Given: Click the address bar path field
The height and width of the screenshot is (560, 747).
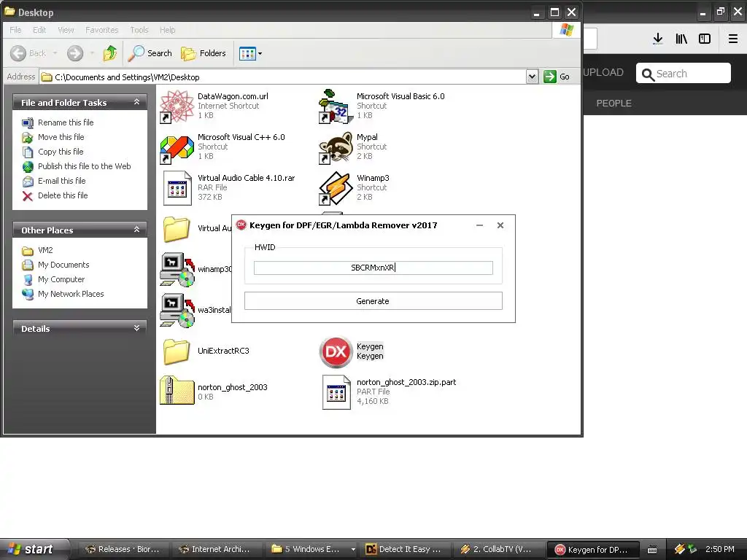Looking at the screenshot, I should click(x=283, y=77).
